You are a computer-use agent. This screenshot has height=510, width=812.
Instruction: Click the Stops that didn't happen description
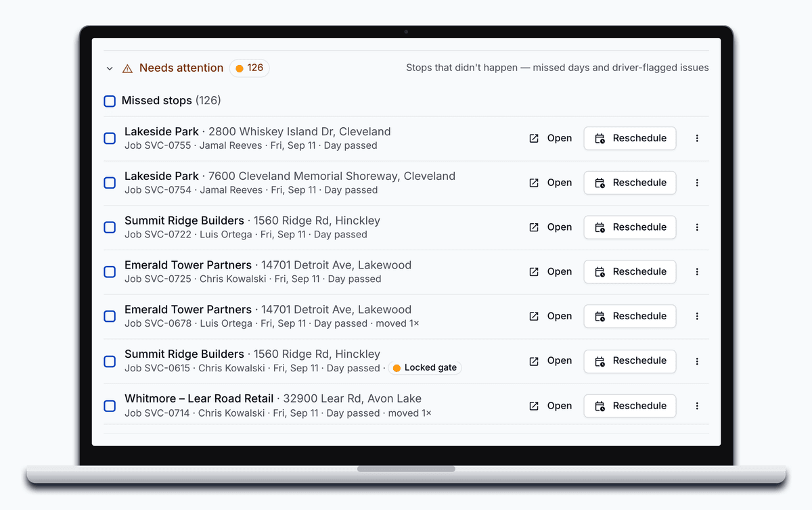[x=558, y=68]
